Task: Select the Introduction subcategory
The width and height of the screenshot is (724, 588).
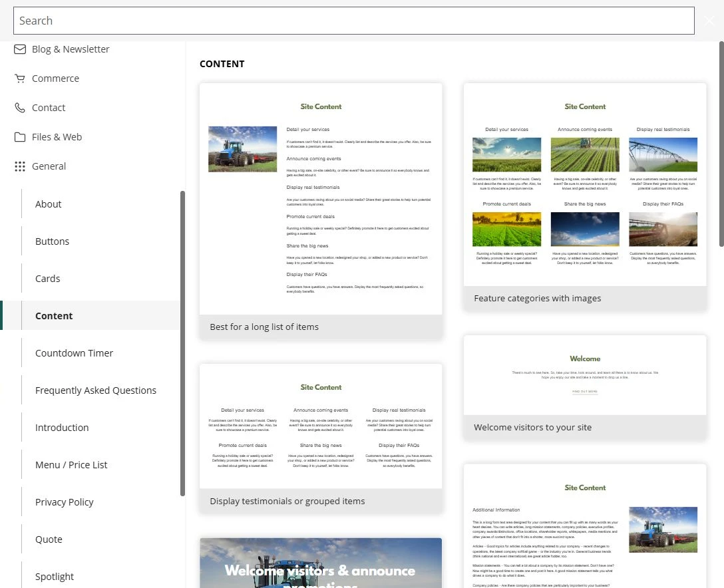Action: click(62, 428)
